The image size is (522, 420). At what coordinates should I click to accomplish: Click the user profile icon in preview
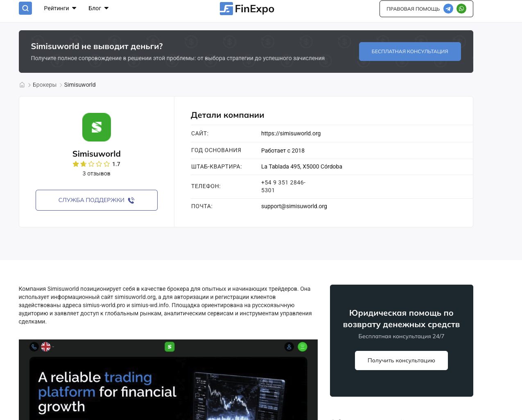point(289,347)
